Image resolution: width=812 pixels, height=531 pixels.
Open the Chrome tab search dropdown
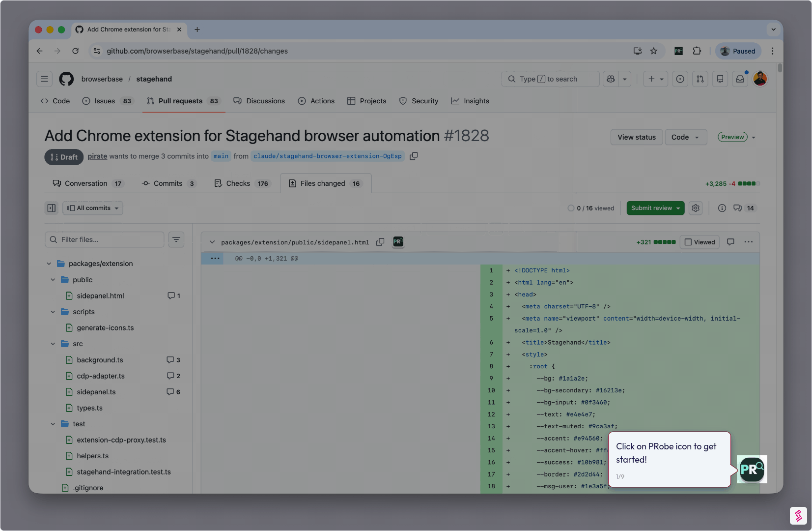pos(773,29)
